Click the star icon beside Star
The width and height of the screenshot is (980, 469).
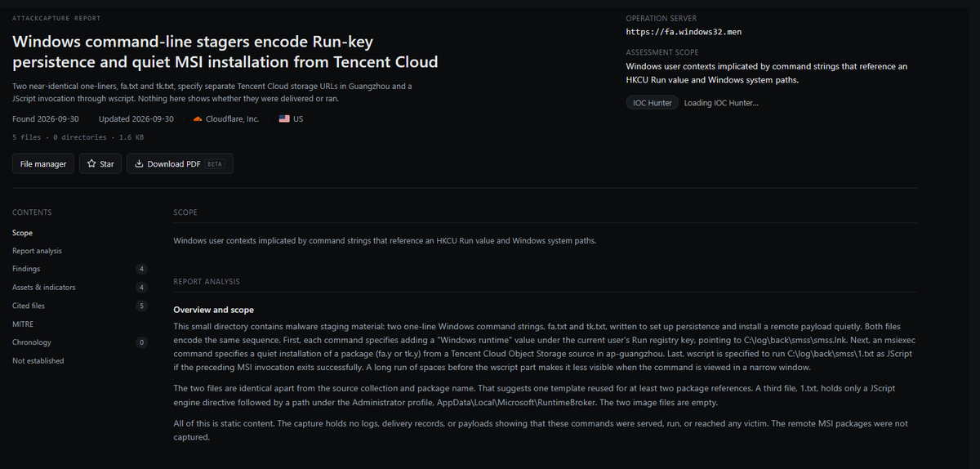tap(91, 164)
